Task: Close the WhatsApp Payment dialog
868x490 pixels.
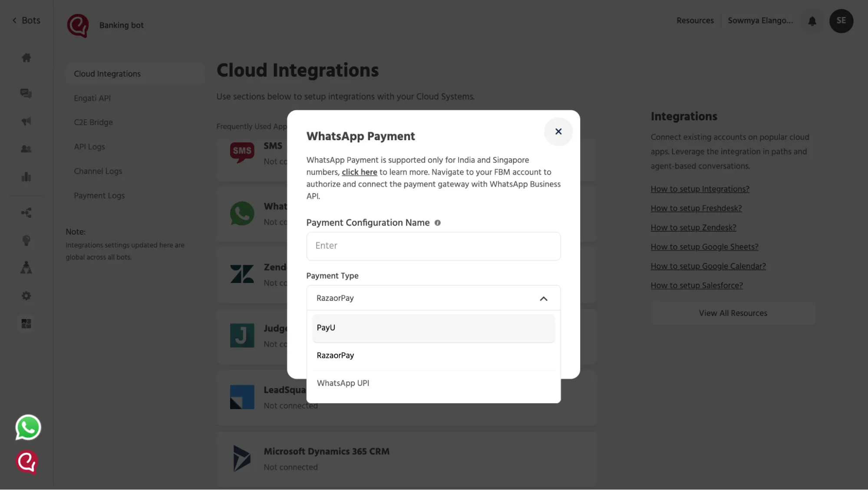Action: (x=558, y=132)
